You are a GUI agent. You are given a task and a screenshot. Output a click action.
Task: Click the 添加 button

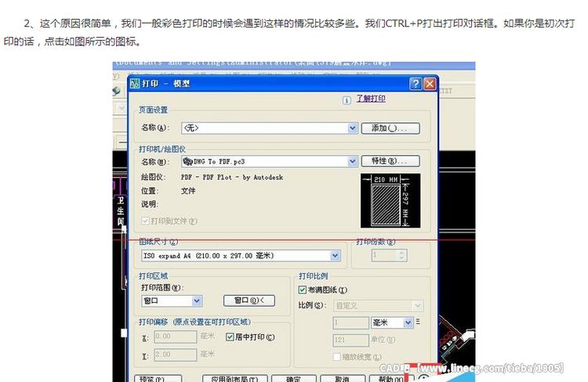pos(390,129)
